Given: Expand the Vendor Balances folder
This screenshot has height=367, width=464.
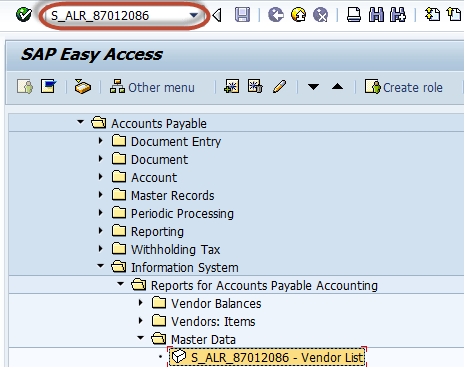Looking at the screenshot, I should pyautogui.click(x=141, y=303).
